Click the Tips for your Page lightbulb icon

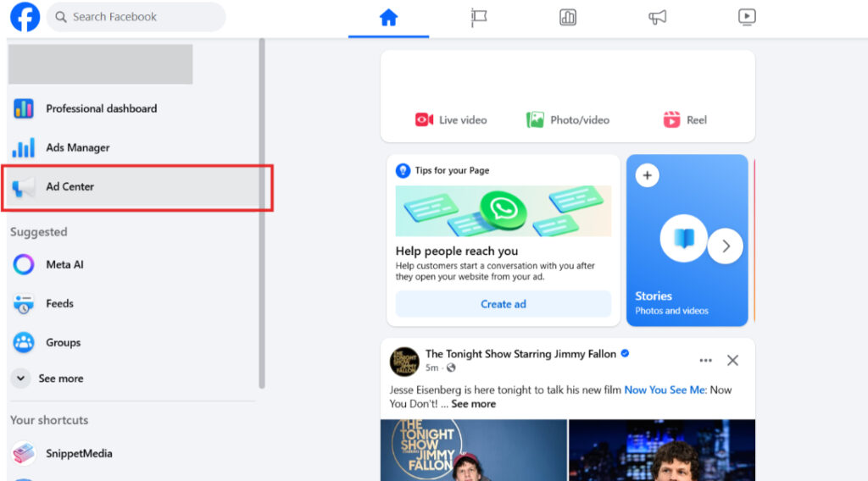click(x=403, y=170)
